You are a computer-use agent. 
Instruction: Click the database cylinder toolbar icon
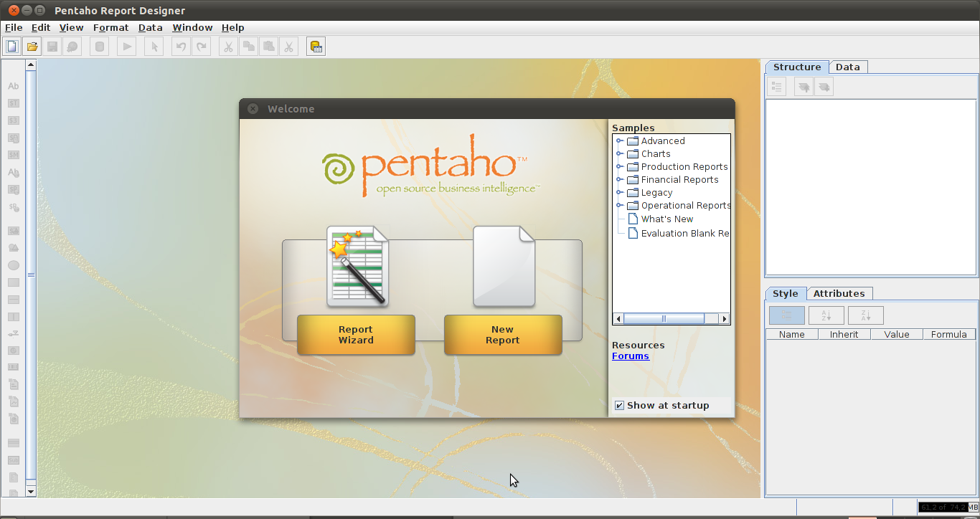99,47
